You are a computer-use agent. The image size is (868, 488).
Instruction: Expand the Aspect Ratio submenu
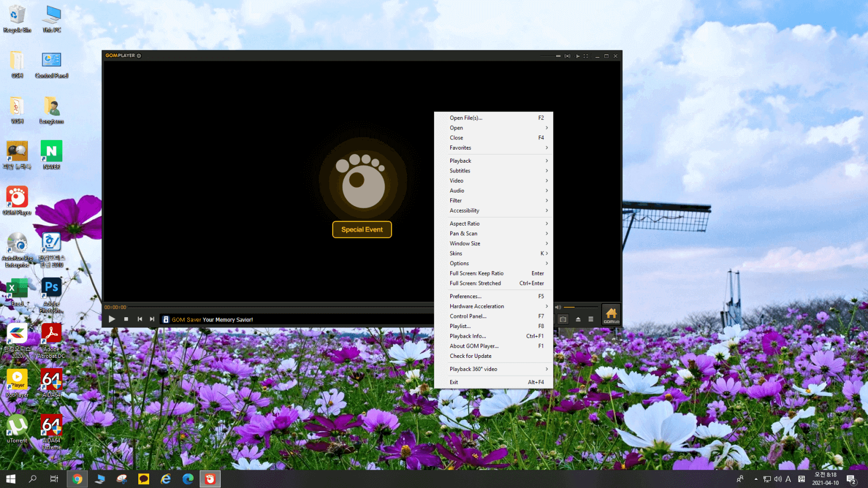(494, 223)
